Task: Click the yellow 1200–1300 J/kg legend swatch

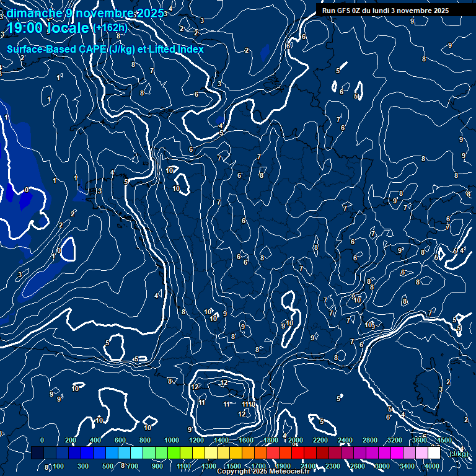Action: (x=198, y=452)
